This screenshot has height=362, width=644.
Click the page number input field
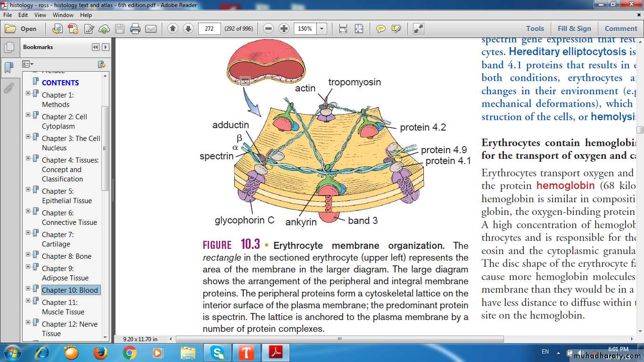[209, 29]
